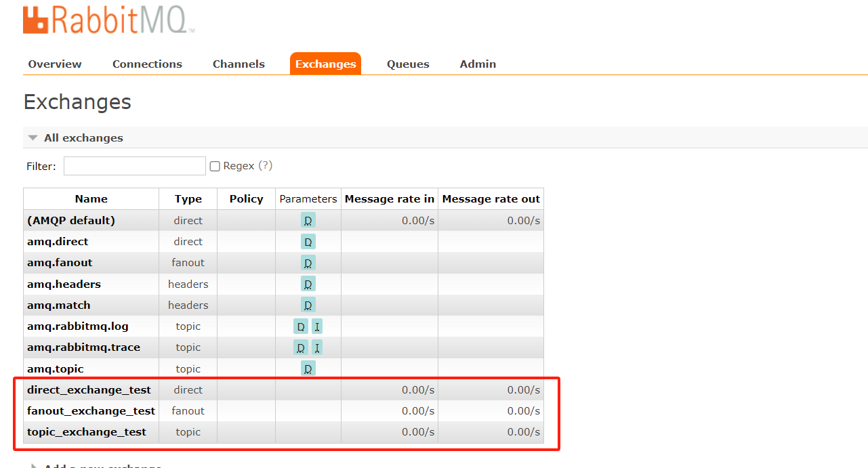The height and width of the screenshot is (468, 868).
Task: Sort by the Policy column header
Action: pyautogui.click(x=246, y=198)
